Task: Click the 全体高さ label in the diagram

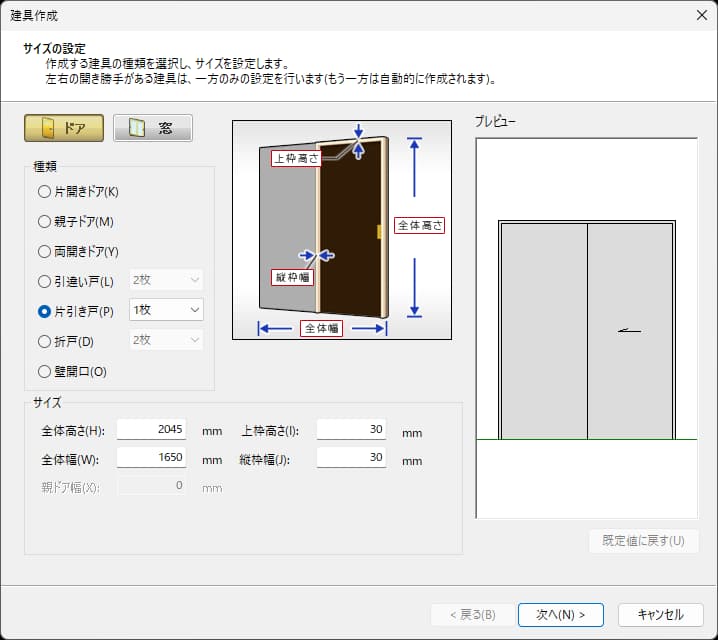Action: 419,225
